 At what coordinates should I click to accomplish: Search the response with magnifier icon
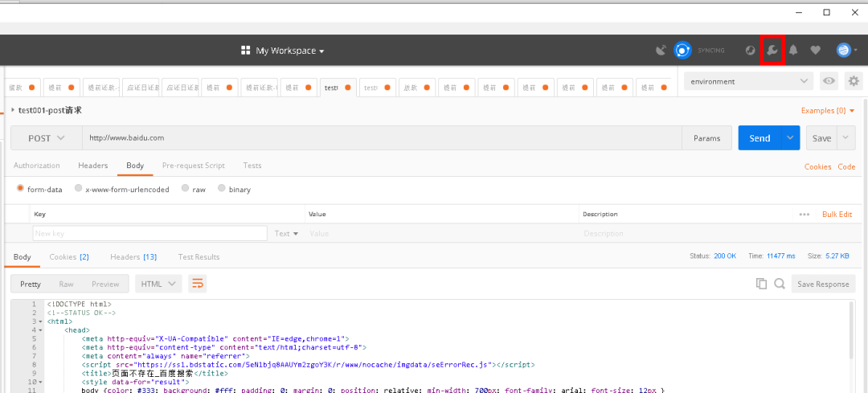pyautogui.click(x=780, y=284)
